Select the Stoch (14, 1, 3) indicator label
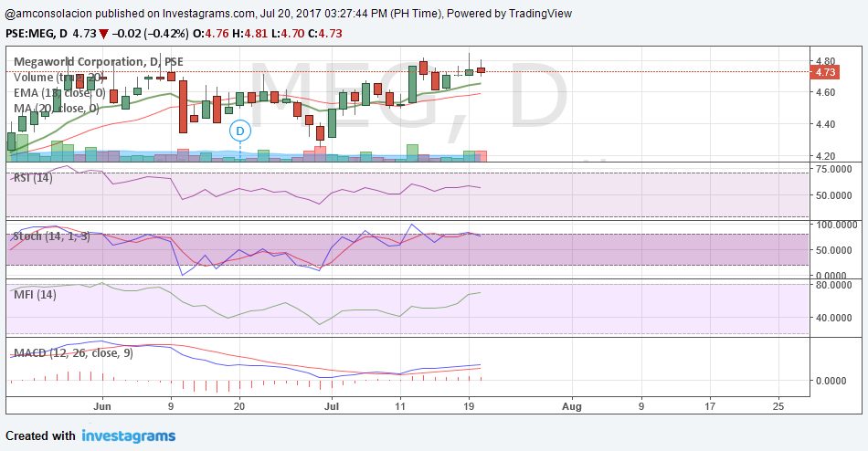Image resolution: width=868 pixels, height=451 pixels. [x=51, y=236]
